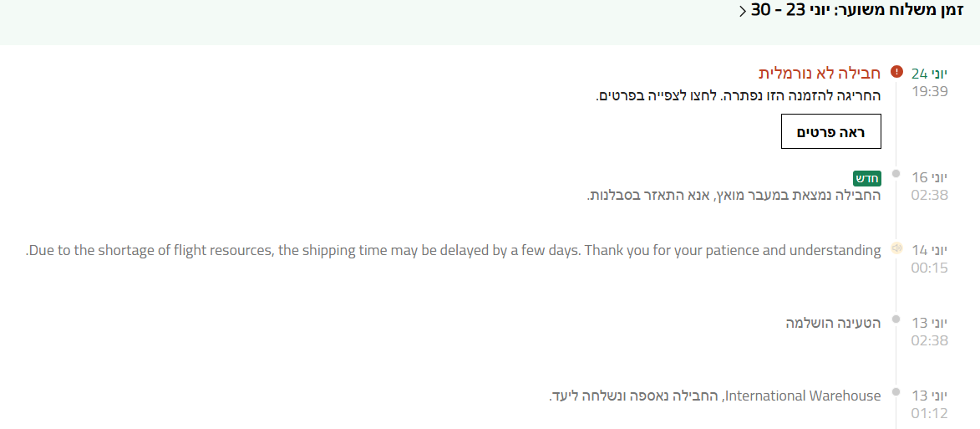Screen dimensions: 980x429
Task: Click the speaker announcement icon at June 14
Action: click(896, 248)
